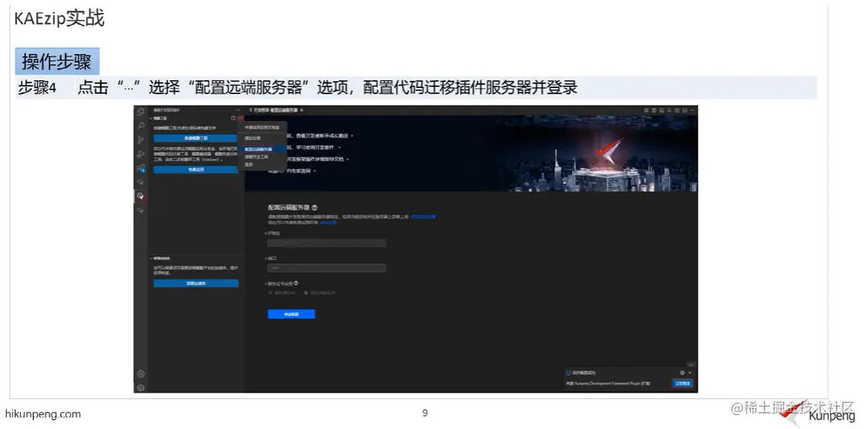Viewport: 868px width, 429px height.
Task: Open the Source Control view icon
Action: coord(141,140)
